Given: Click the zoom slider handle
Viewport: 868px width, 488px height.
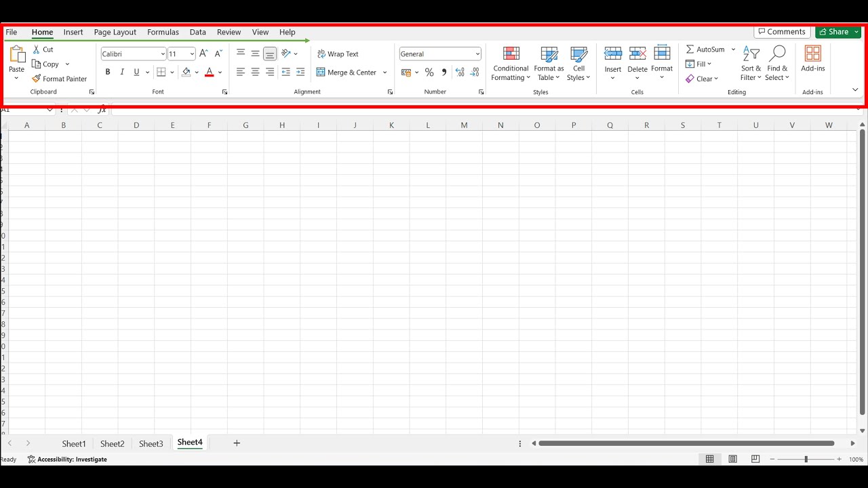Looking at the screenshot, I should click(806, 460).
